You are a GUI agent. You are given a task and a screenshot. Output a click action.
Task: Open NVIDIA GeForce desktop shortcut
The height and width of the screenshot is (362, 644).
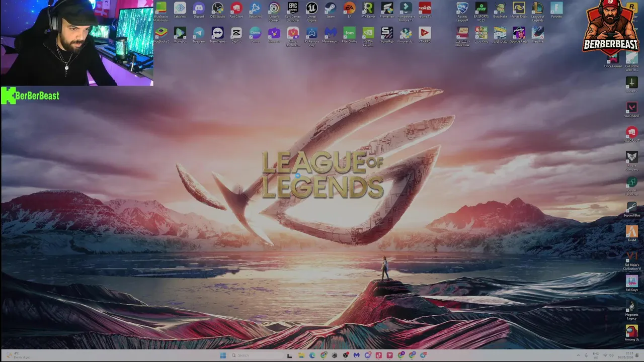(x=368, y=36)
